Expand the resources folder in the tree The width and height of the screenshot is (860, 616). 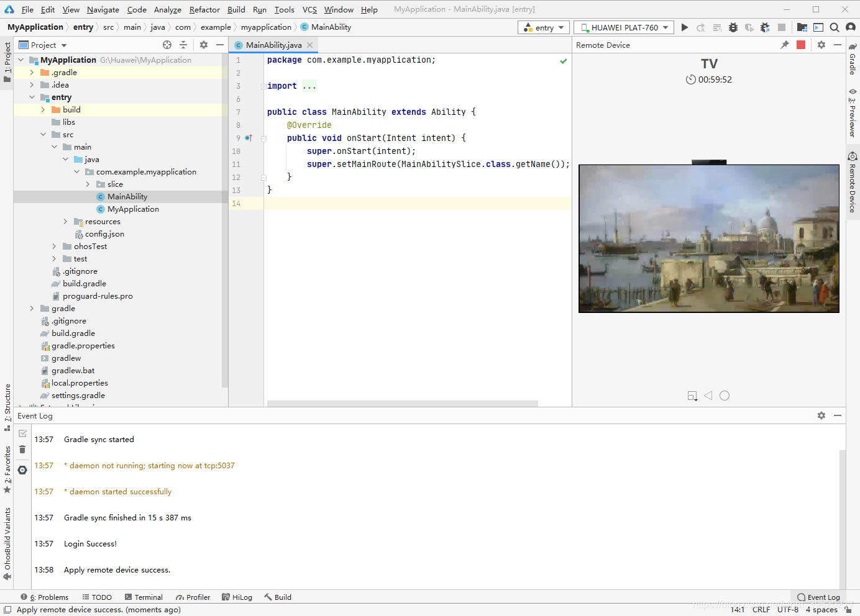65,222
